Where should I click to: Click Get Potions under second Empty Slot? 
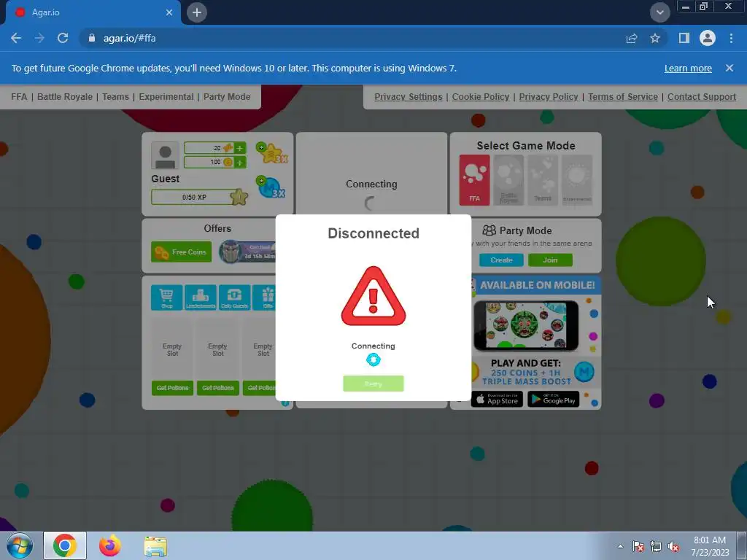[217, 388]
